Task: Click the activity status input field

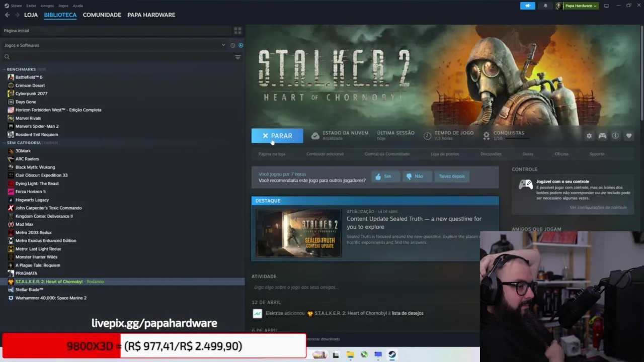Action: pyautogui.click(x=365, y=288)
